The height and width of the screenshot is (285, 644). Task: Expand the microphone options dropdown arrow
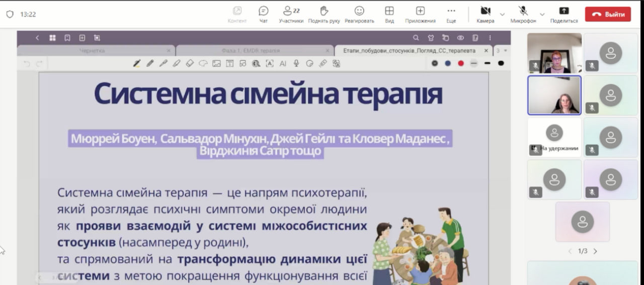[542, 14]
